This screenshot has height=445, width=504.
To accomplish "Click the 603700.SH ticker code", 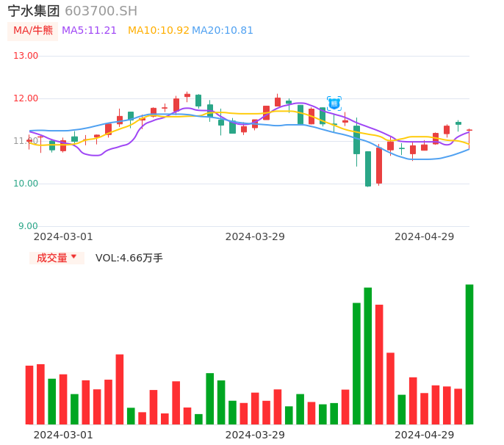I will [101, 11].
